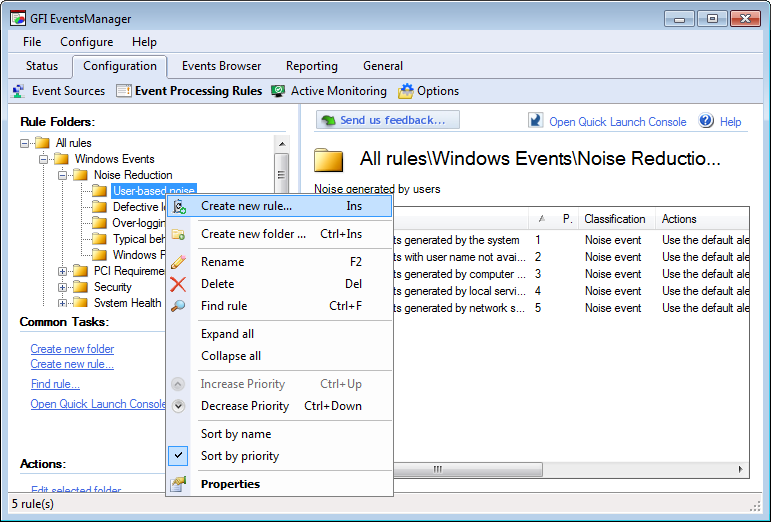This screenshot has height=522, width=771.
Task: Collapse the Noise Reduction tree node
Action: point(62,175)
